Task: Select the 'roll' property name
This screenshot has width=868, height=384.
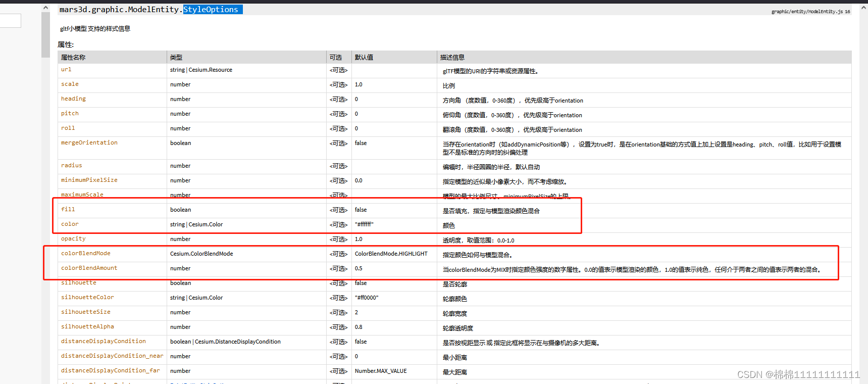Action: click(x=68, y=128)
